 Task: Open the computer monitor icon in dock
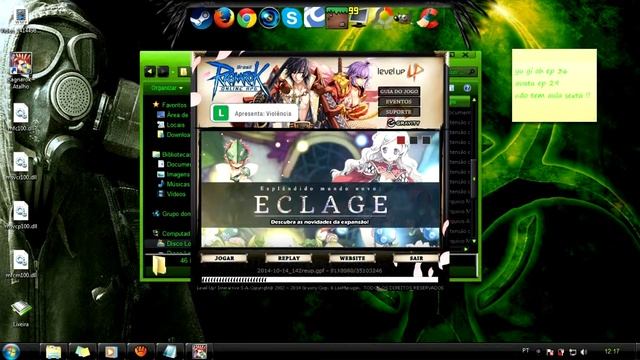pos(359,18)
